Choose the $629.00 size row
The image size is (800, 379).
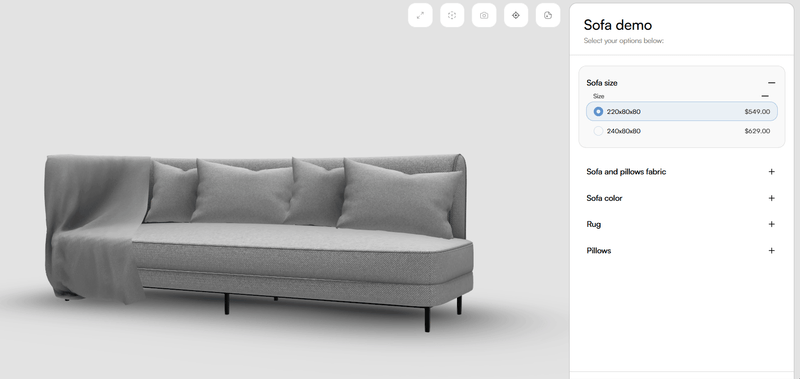[682, 131]
